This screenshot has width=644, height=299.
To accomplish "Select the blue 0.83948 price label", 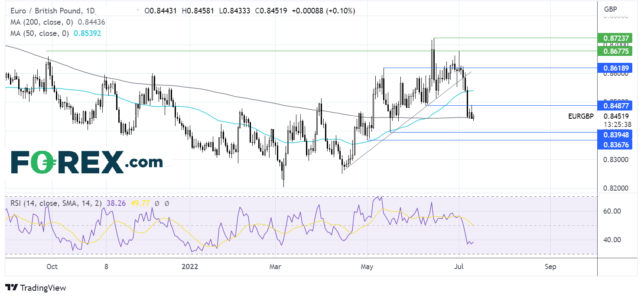I will point(614,135).
